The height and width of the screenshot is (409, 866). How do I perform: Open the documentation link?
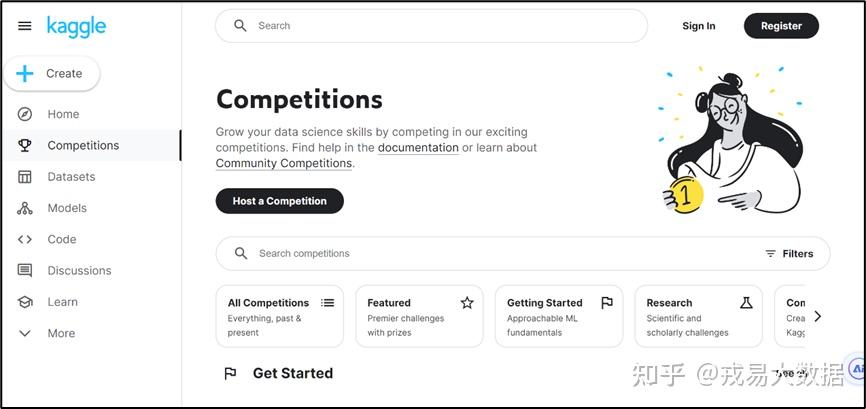[418, 148]
